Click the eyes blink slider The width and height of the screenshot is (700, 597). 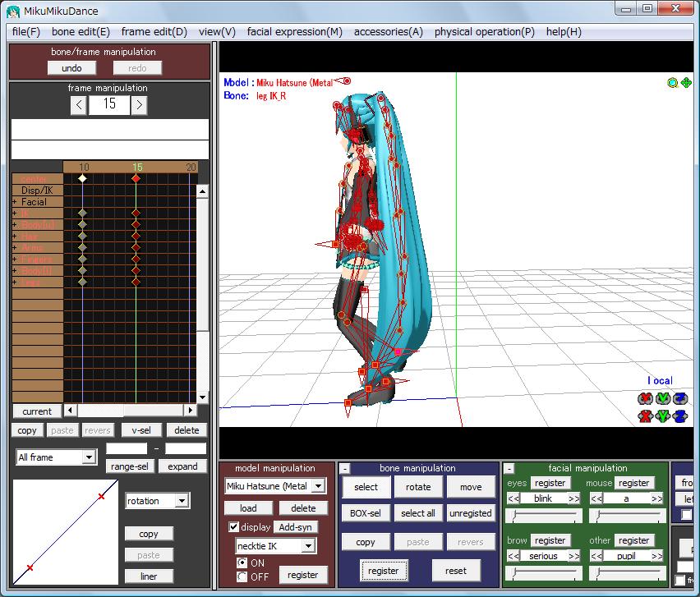click(543, 517)
